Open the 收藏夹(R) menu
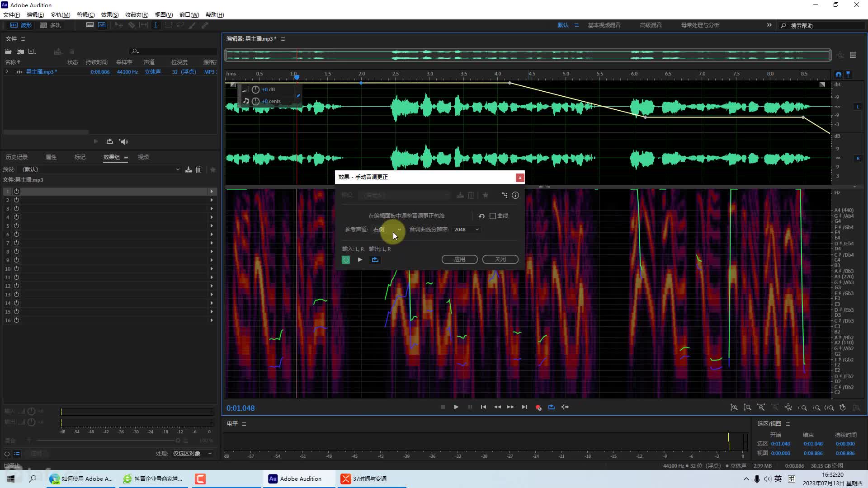868x488 pixels. click(x=137, y=15)
